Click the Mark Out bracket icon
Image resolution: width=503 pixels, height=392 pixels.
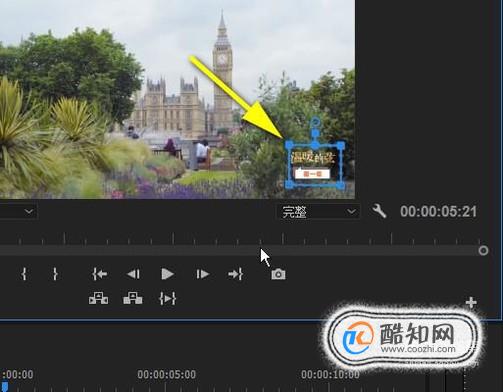coord(55,274)
